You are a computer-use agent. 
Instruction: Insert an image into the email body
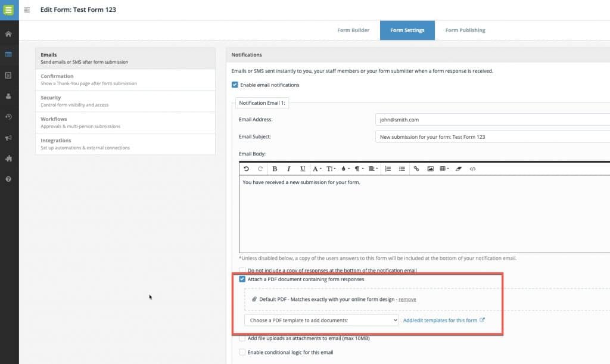pos(432,169)
